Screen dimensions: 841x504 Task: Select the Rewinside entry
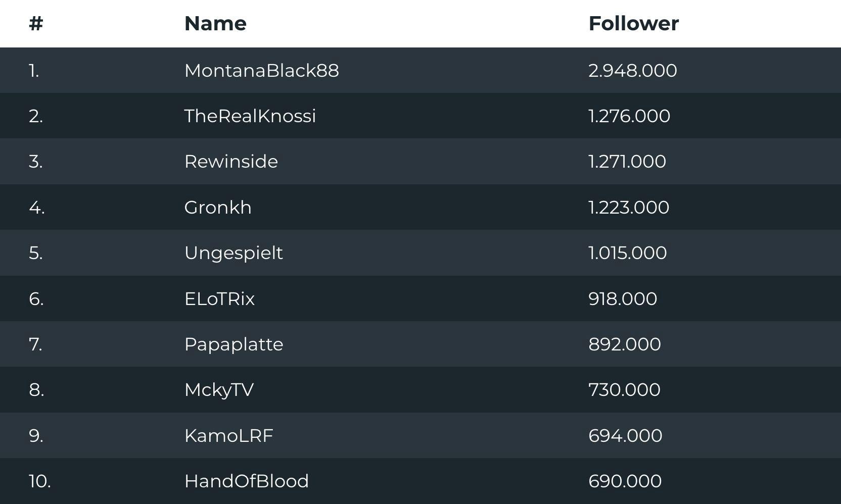tap(231, 162)
